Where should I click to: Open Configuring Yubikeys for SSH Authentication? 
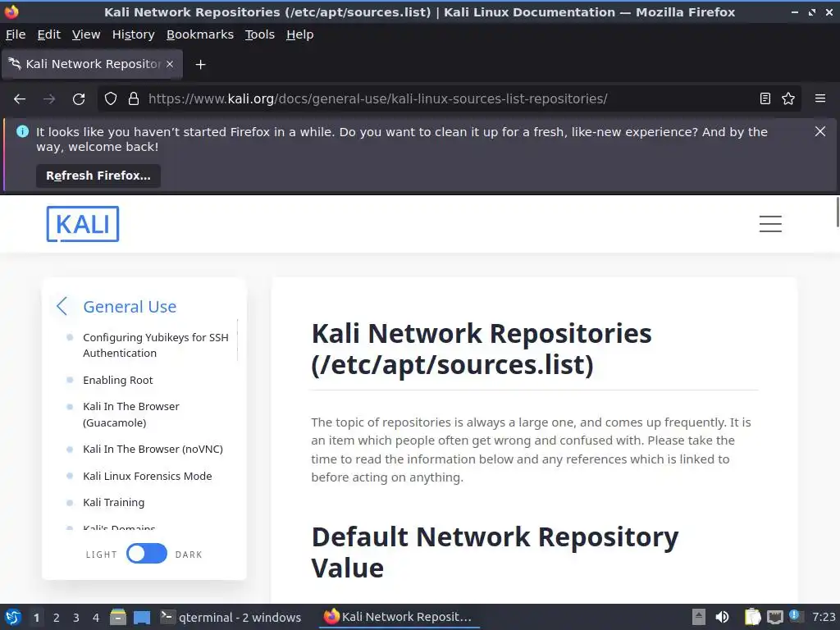click(155, 345)
